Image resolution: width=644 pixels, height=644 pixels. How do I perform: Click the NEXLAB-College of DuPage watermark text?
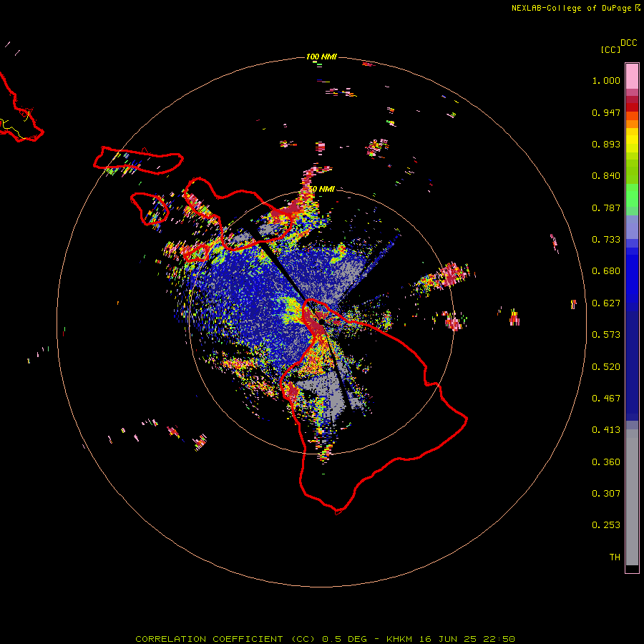tap(571, 8)
